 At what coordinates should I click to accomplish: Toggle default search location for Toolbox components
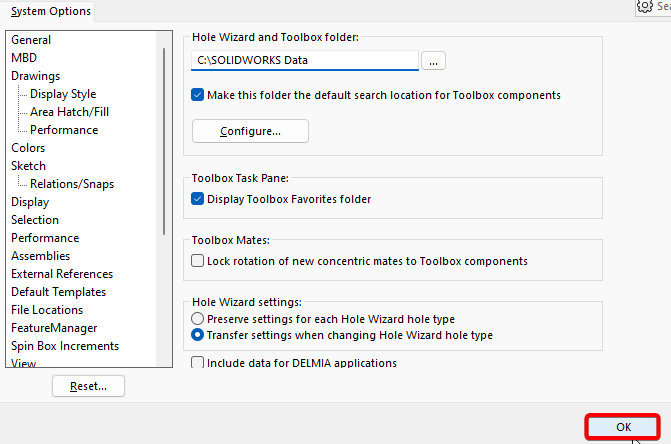pyautogui.click(x=197, y=95)
